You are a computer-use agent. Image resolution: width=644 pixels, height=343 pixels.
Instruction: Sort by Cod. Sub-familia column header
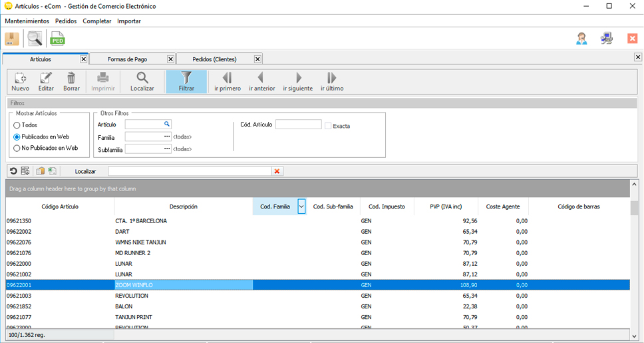tap(333, 207)
